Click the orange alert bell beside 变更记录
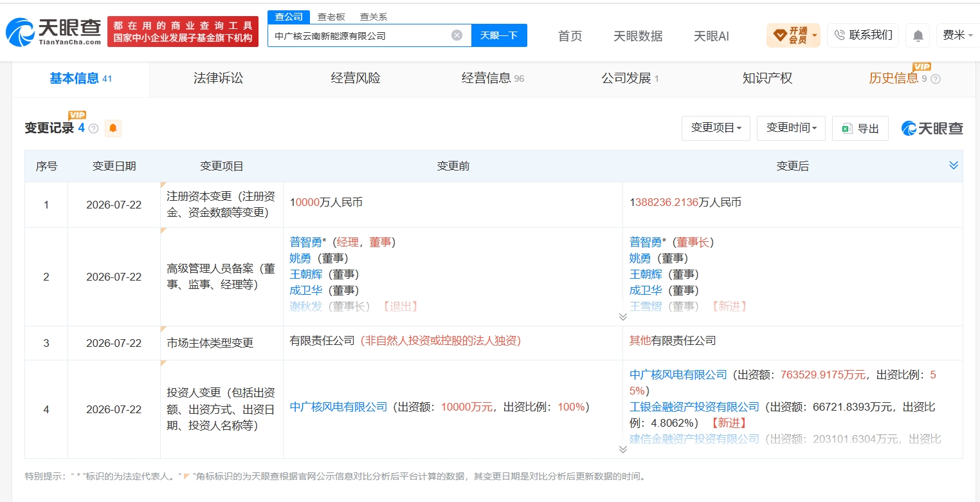980x502 pixels. click(113, 128)
